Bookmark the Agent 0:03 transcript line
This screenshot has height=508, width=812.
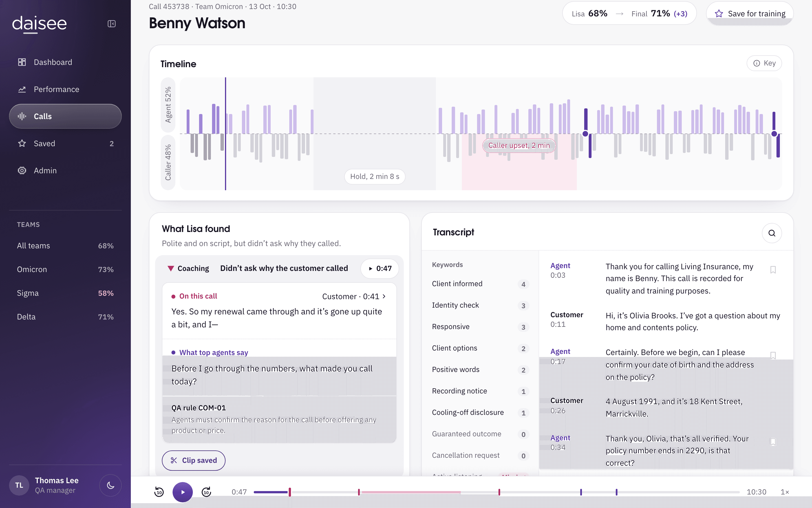tap(773, 270)
